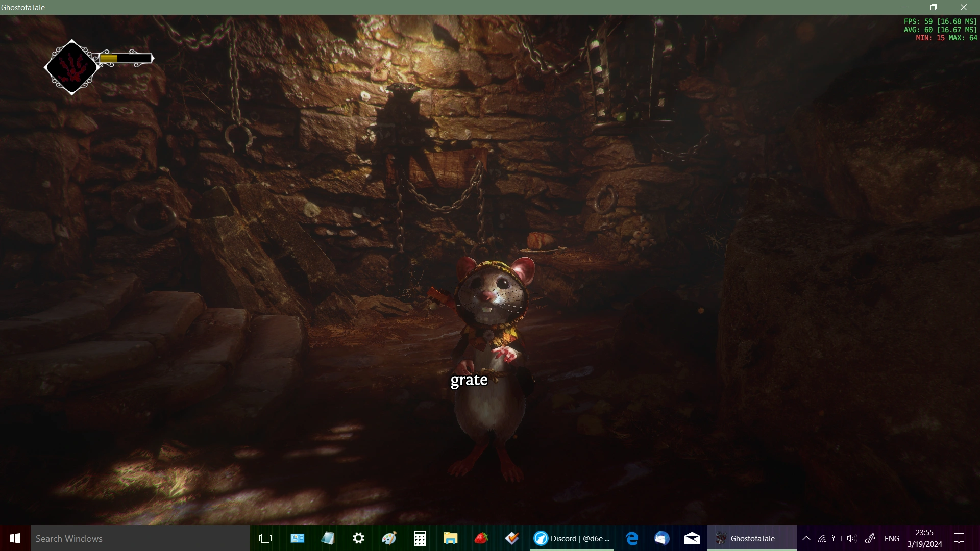980x551 pixels.
Task: Click the GhostofaTale taskbar button
Action: [752, 538]
